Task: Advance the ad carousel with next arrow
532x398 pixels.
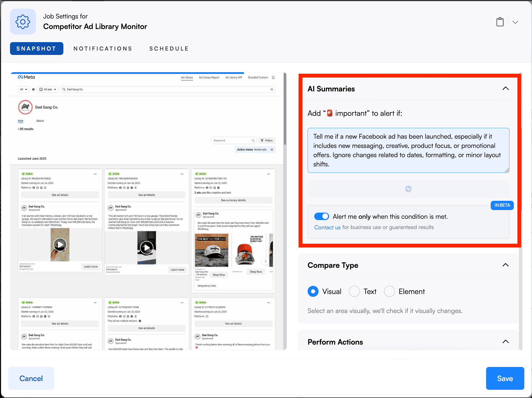Action: [x=265, y=261]
